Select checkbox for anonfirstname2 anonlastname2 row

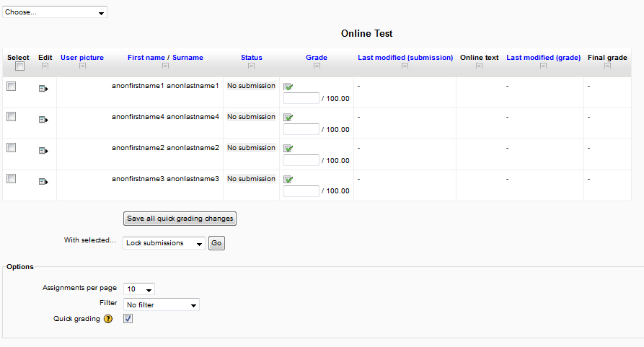point(12,148)
